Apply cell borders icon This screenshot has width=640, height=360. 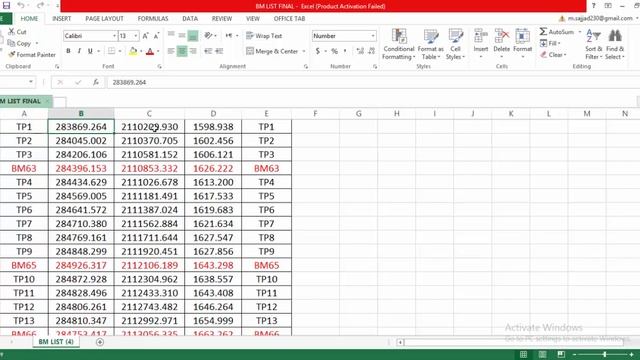point(111,51)
